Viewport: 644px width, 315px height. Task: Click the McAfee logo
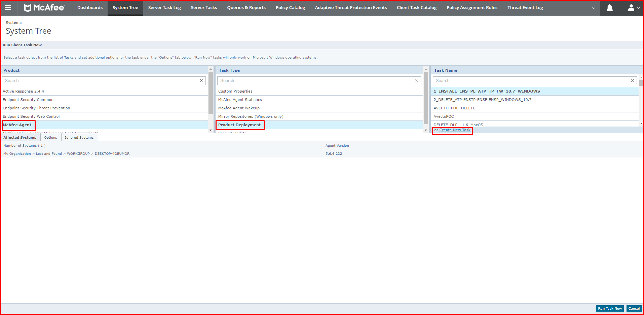(44, 7)
